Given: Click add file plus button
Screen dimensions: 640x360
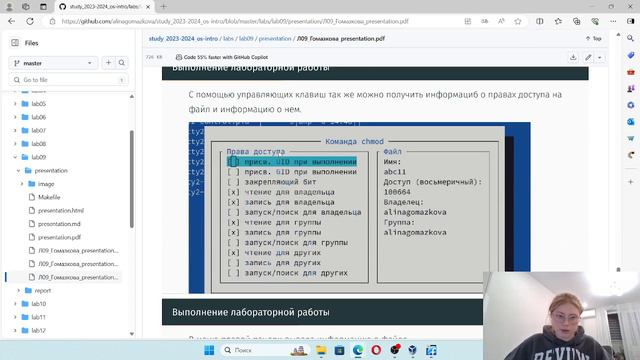Looking at the screenshot, I should coord(108,63).
